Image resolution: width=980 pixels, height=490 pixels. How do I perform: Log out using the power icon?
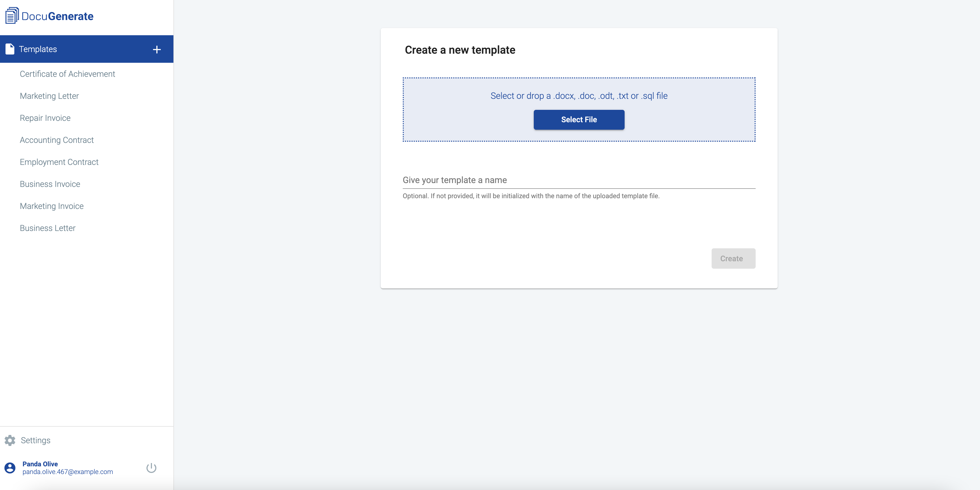(x=151, y=467)
